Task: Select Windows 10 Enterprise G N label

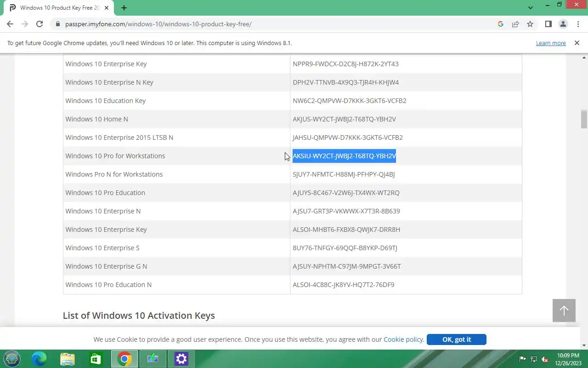Action: 106,266
